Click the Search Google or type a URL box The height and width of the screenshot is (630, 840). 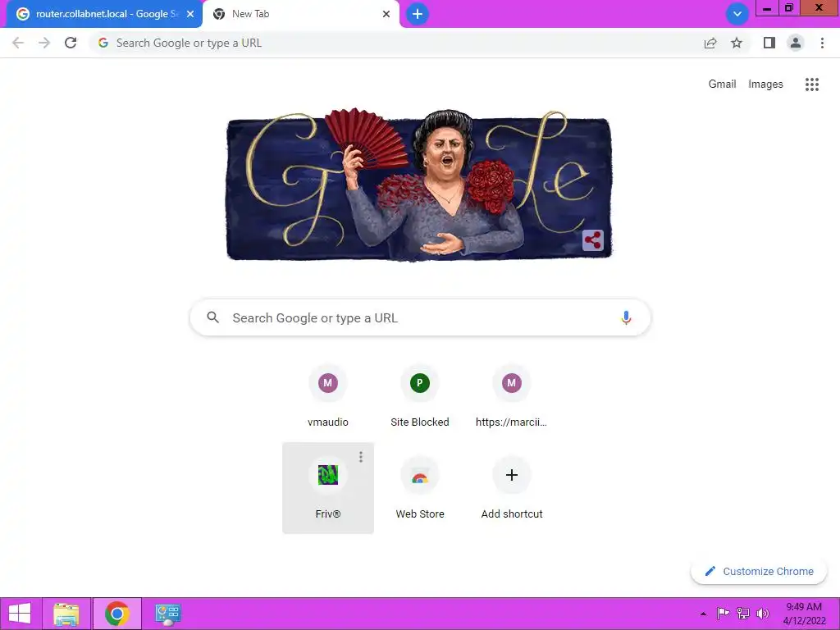pyautogui.click(x=420, y=317)
